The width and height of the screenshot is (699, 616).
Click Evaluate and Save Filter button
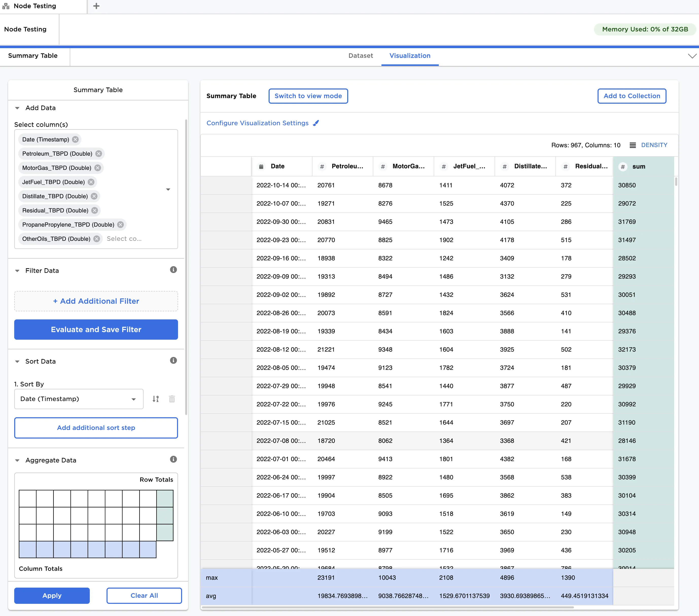click(96, 330)
